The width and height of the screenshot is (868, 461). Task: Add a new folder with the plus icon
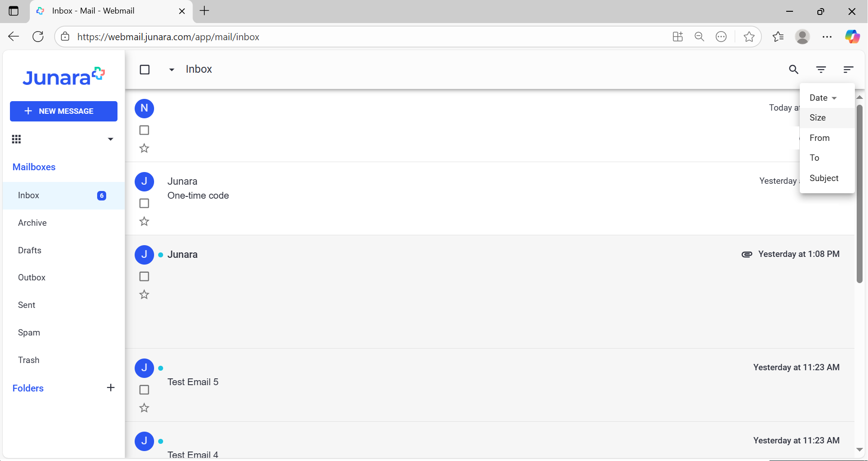(x=111, y=388)
